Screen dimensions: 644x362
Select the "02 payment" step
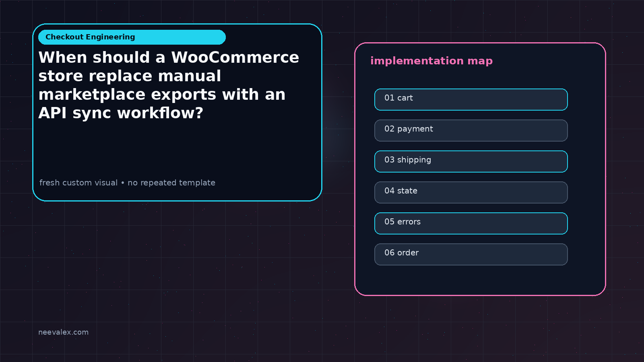coord(471,130)
